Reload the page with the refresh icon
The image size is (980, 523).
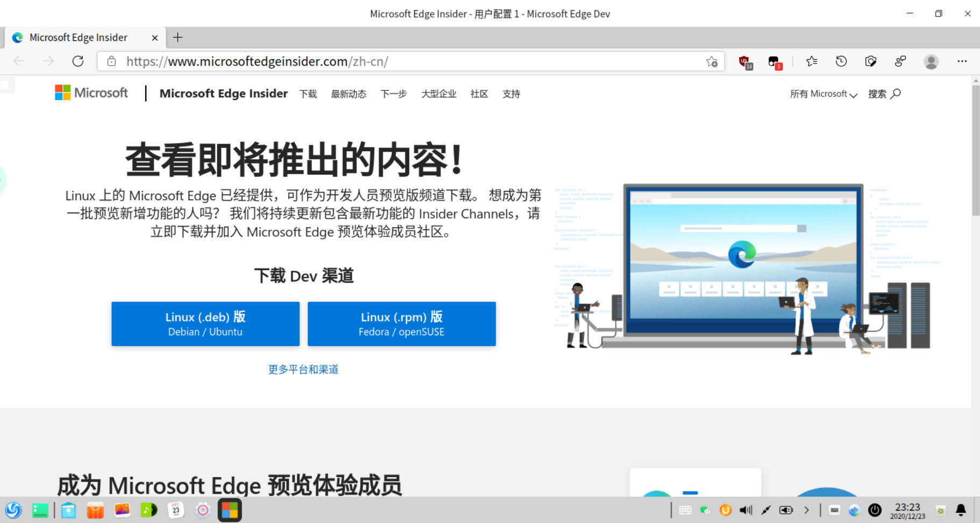click(78, 61)
